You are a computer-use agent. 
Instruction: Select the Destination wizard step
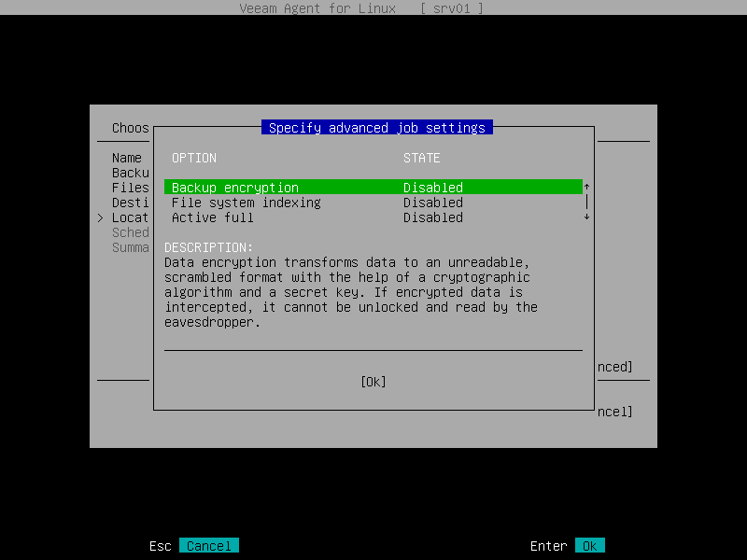130,203
